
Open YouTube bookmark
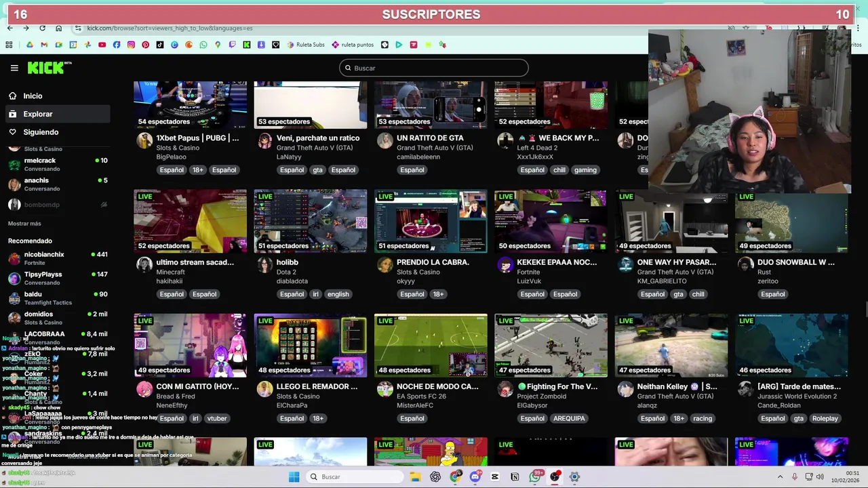[x=102, y=45]
